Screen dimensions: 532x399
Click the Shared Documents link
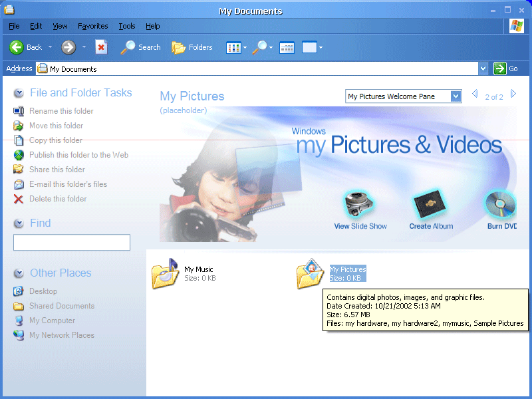(61, 306)
